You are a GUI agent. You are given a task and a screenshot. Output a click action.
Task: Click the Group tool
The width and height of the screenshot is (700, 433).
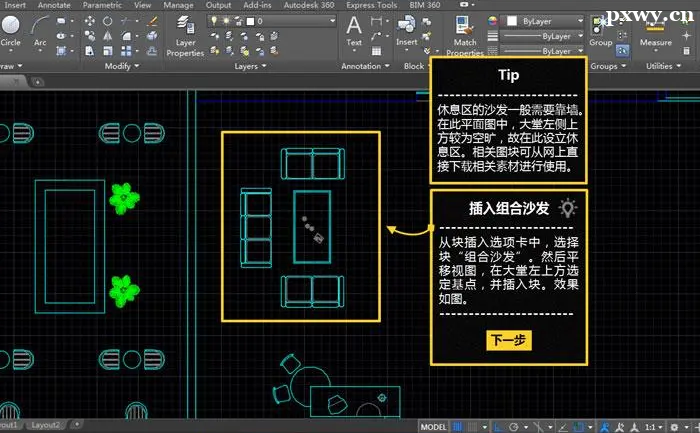pos(600,30)
